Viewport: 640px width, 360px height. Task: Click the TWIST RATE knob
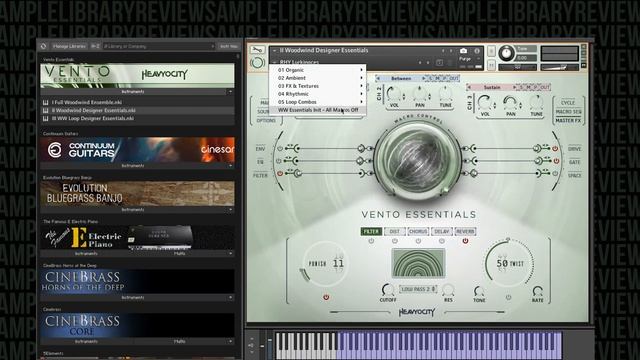click(x=537, y=291)
